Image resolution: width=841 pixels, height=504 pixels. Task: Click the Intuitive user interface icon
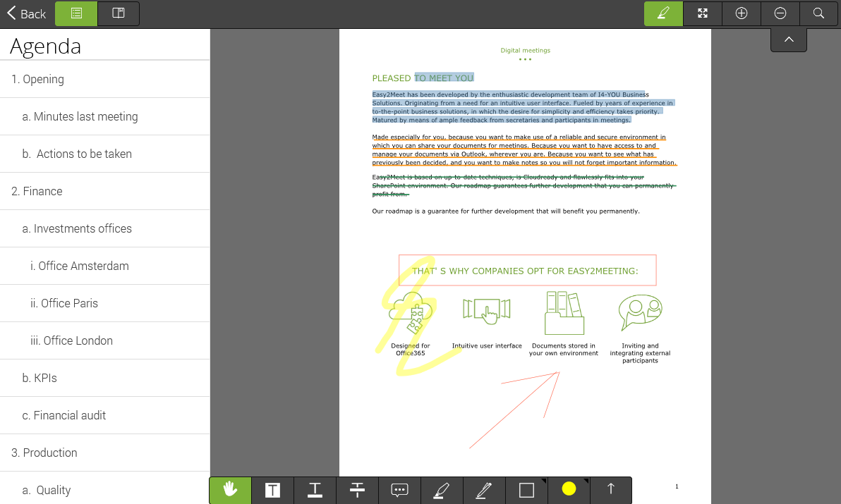[487, 311]
